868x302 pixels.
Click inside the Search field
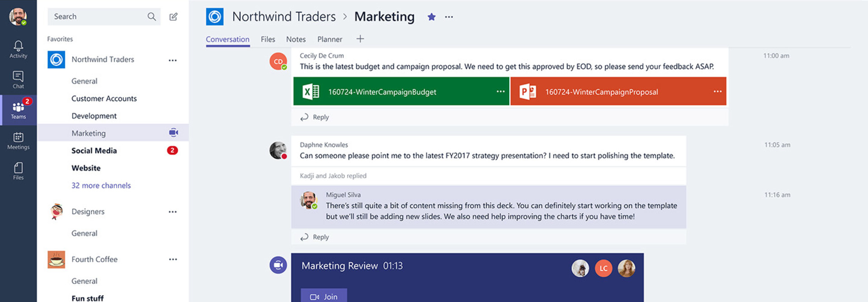click(x=104, y=17)
